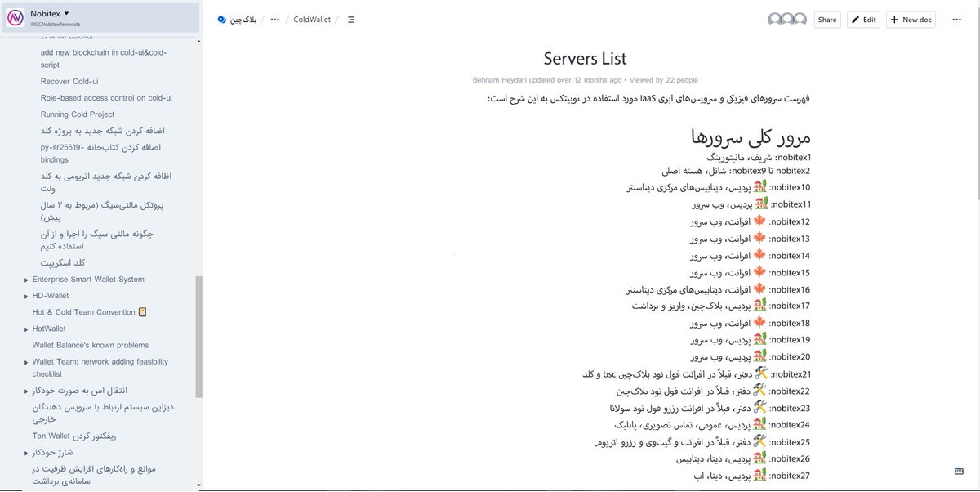Click author name Behnam Heydari

500,80
